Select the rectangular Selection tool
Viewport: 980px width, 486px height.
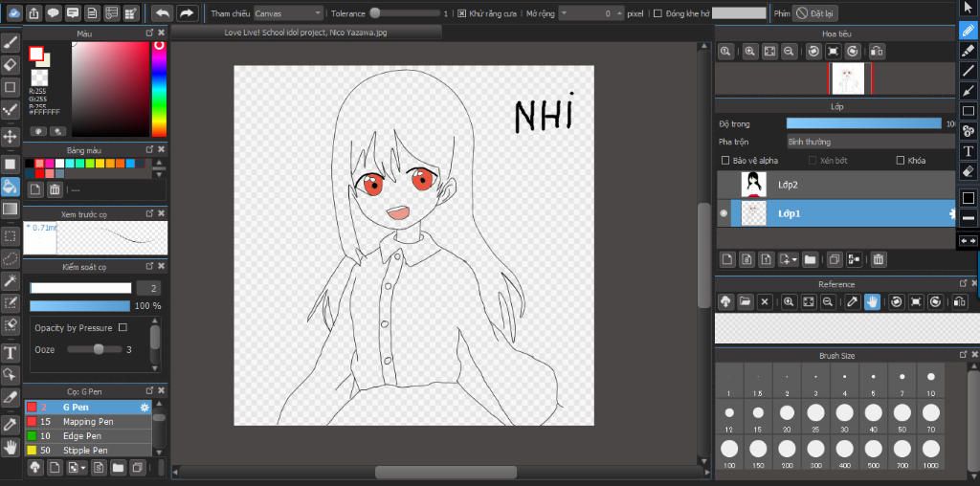[x=11, y=236]
